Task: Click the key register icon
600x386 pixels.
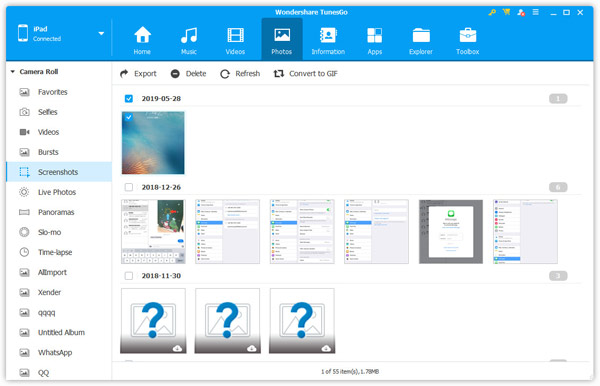Action: [492, 12]
